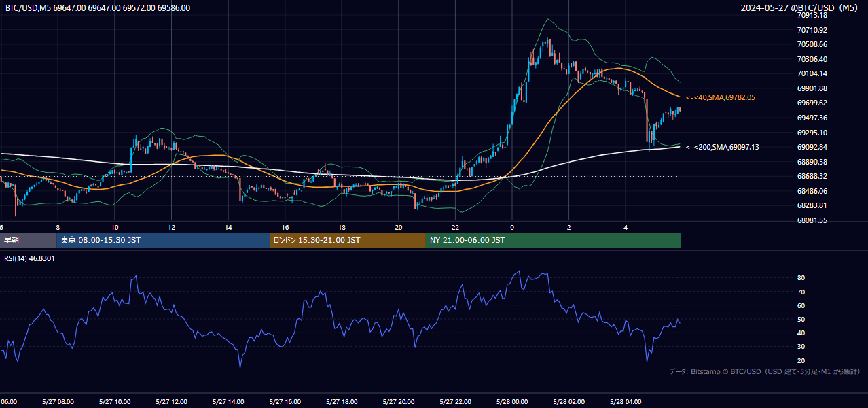Click the 5/27 18:00 time axis label

[x=342, y=402]
